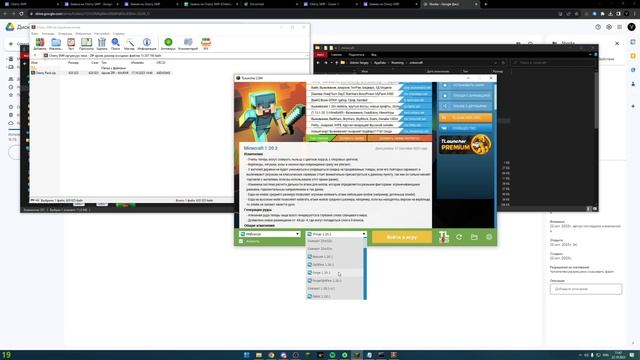This screenshot has height=360, width=640.
Task: Click the Google account avatar
Action: point(631,27)
